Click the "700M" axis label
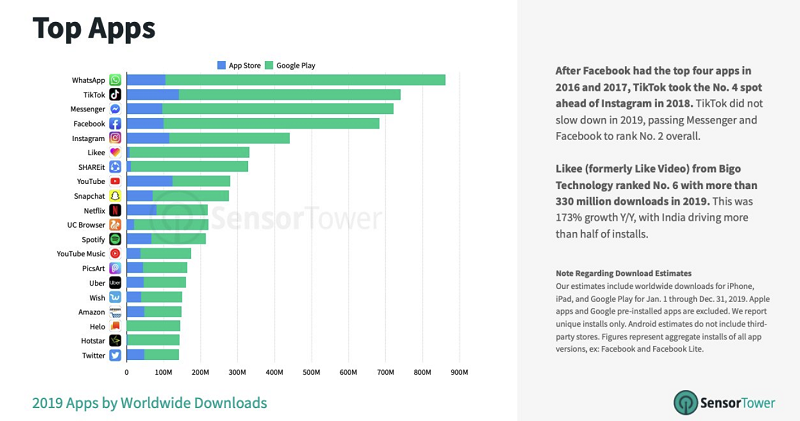 coord(385,373)
